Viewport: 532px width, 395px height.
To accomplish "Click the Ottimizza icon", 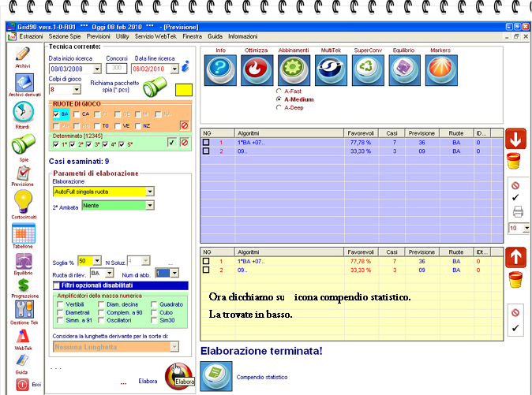I will (x=258, y=71).
